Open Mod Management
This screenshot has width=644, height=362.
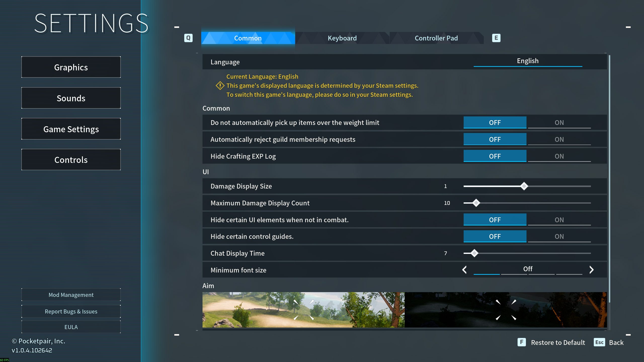click(71, 295)
